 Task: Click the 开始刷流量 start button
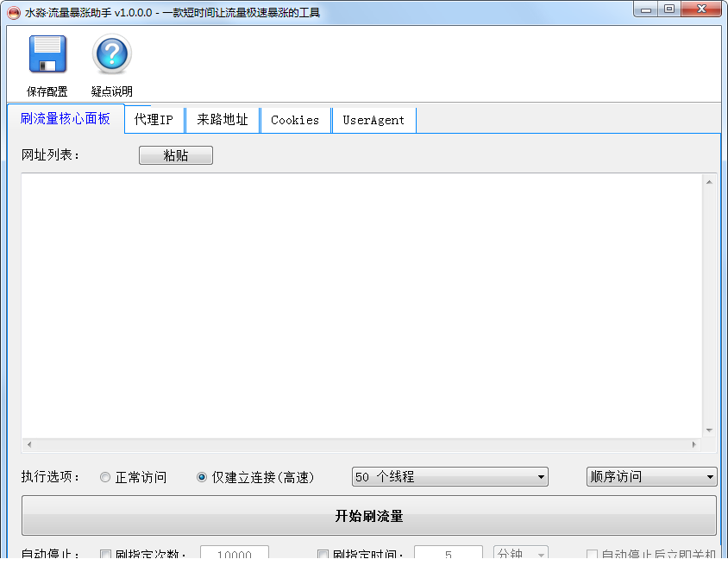tap(369, 516)
